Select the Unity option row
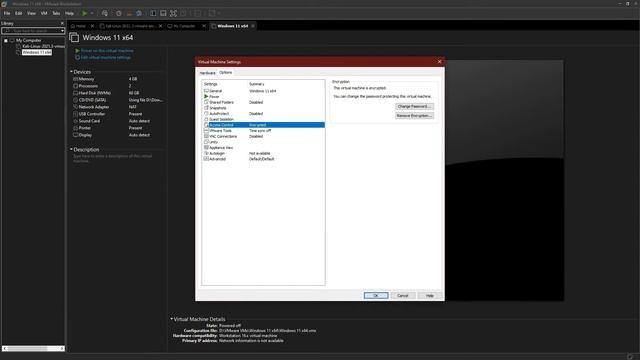This screenshot has width=640, height=360. [264, 142]
